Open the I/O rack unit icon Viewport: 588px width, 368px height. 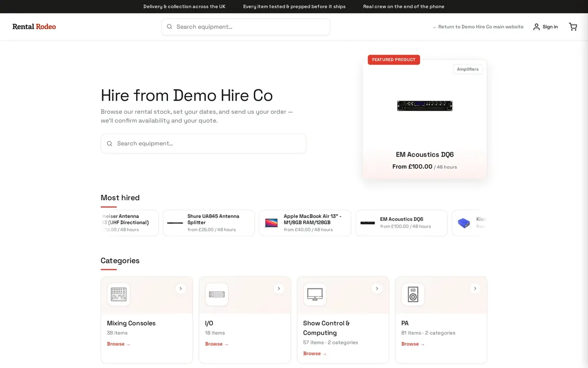217,294
